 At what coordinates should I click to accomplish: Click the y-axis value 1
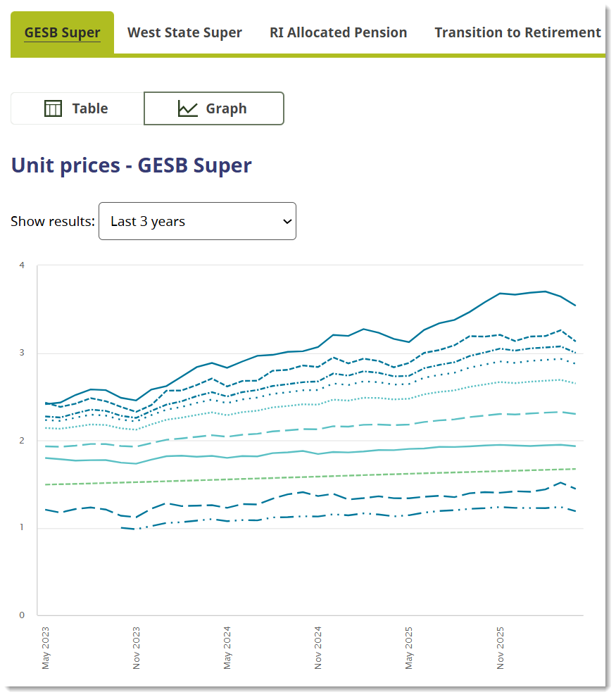[x=22, y=527]
